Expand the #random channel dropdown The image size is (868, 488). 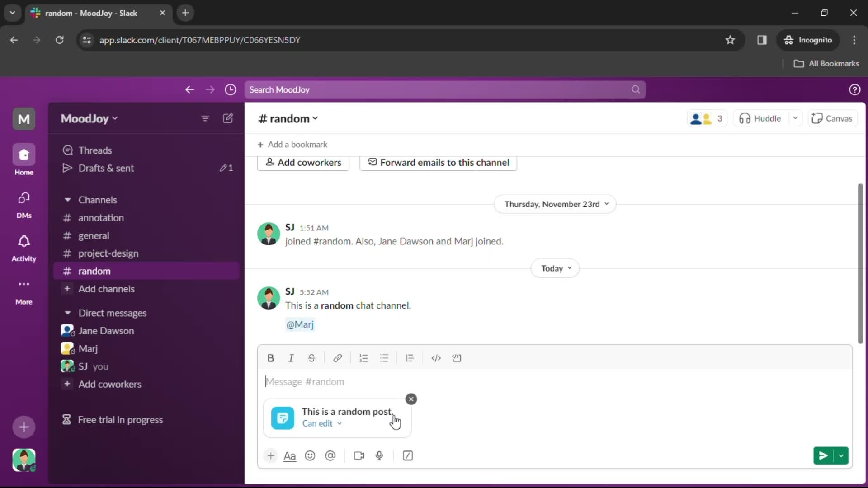pos(315,118)
